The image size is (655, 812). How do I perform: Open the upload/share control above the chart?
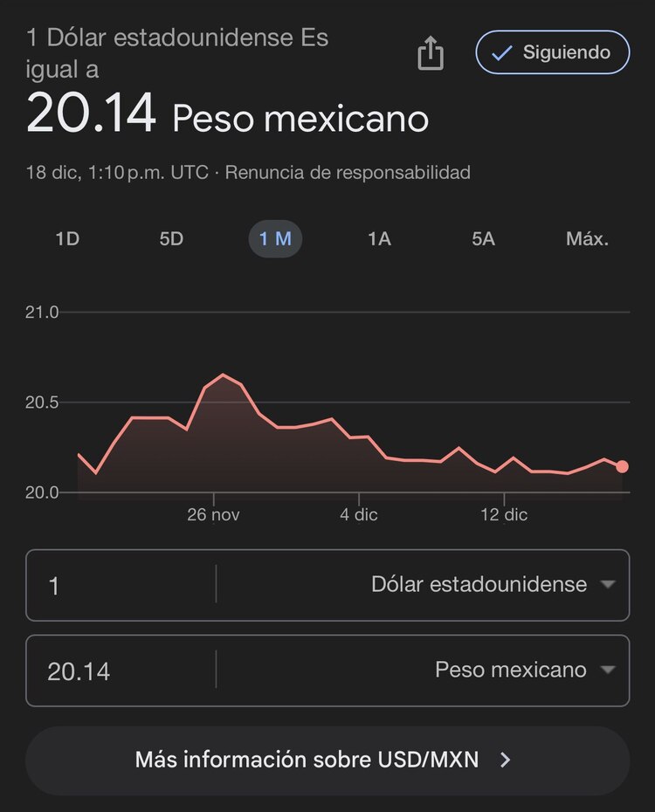pyautogui.click(x=430, y=53)
